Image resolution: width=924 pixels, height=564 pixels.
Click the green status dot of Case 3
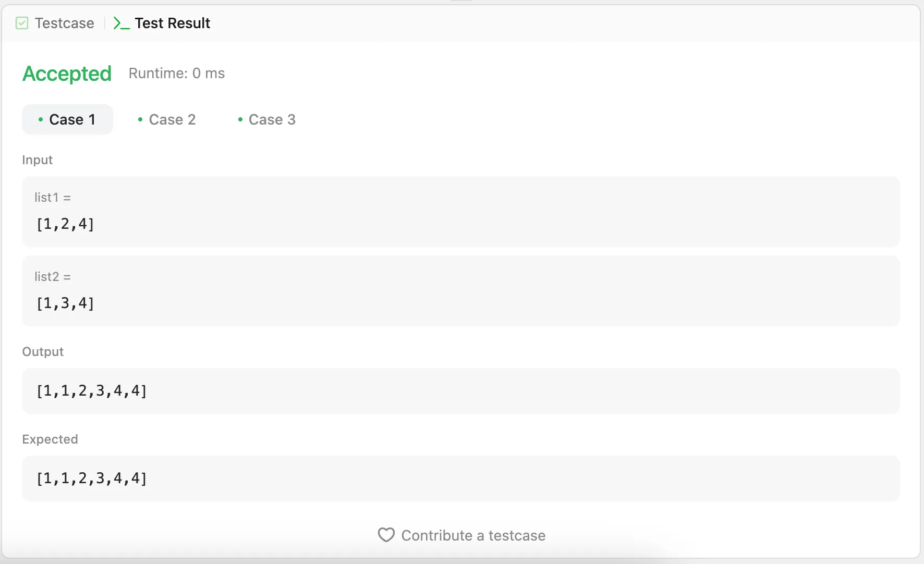(x=240, y=119)
